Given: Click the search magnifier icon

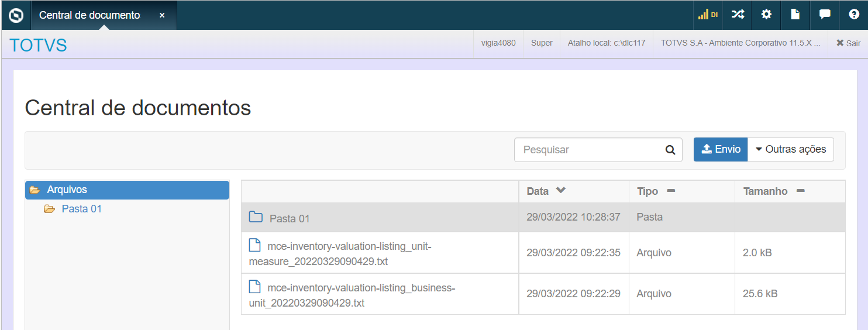Looking at the screenshot, I should click(x=670, y=150).
